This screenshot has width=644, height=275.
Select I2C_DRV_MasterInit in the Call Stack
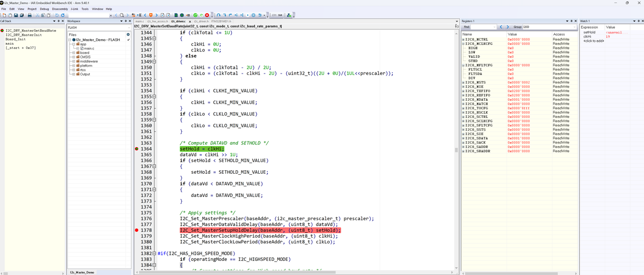24,35
